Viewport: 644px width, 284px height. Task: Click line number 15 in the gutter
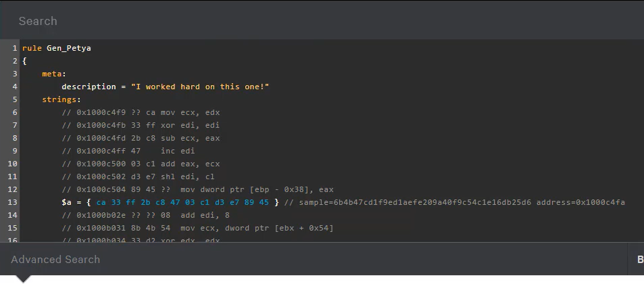pyautogui.click(x=12, y=228)
